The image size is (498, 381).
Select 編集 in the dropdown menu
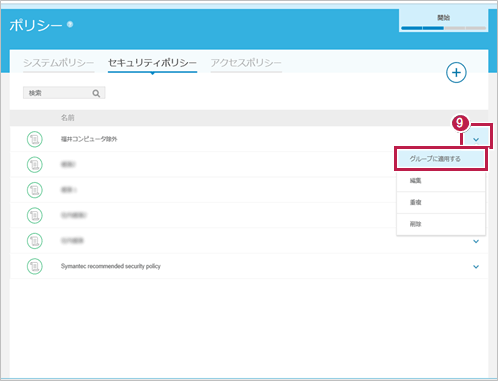coord(440,181)
